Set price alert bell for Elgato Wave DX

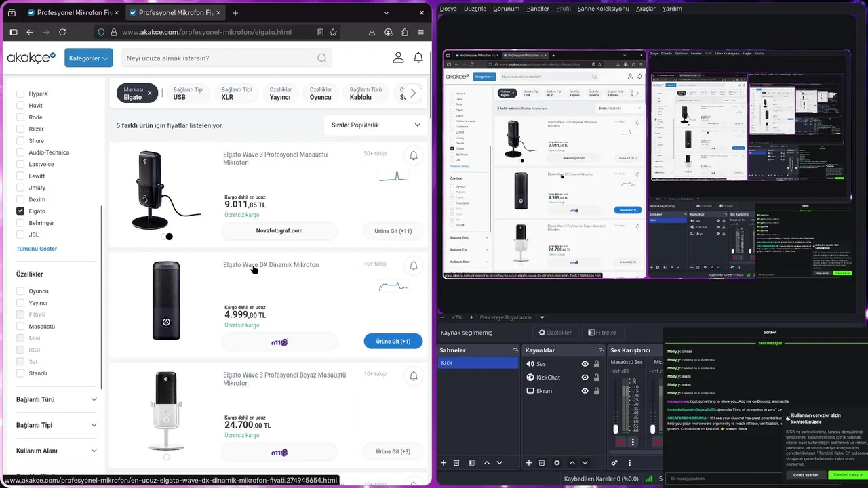[x=414, y=266]
